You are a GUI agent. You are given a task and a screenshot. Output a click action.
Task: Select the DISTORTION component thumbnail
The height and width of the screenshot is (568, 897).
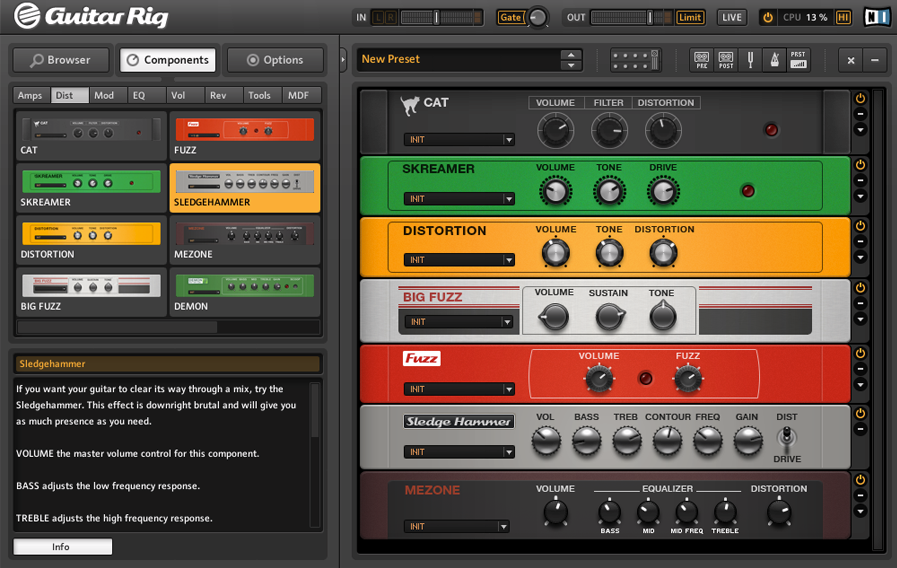(x=91, y=240)
